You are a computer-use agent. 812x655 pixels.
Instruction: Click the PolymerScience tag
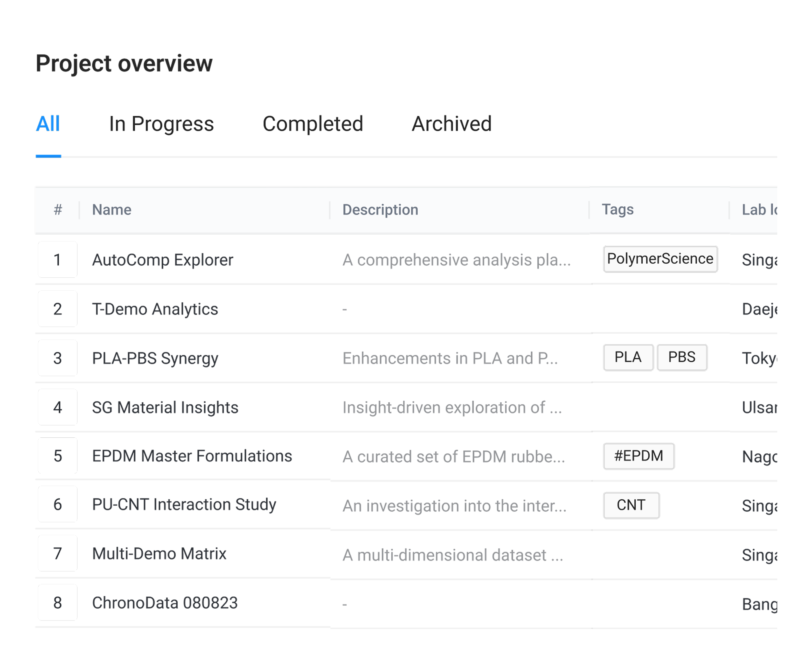(660, 259)
